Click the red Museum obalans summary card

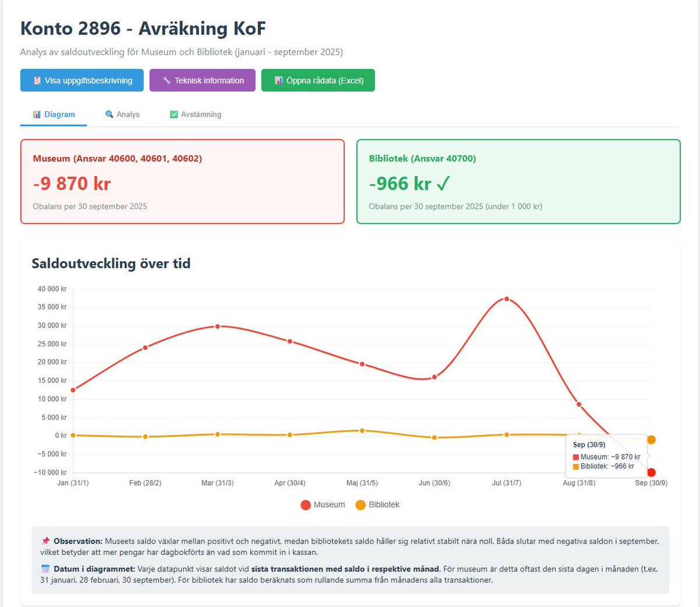(x=183, y=181)
